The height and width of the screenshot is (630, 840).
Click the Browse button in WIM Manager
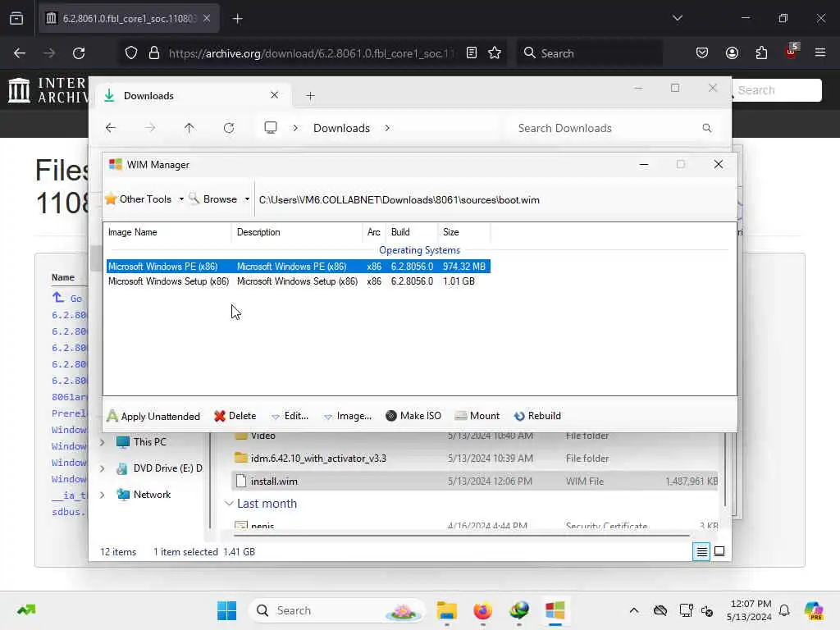(213, 199)
